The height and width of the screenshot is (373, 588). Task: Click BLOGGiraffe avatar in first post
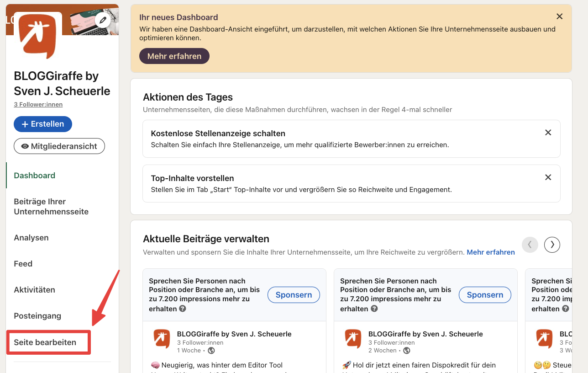(162, 339)
